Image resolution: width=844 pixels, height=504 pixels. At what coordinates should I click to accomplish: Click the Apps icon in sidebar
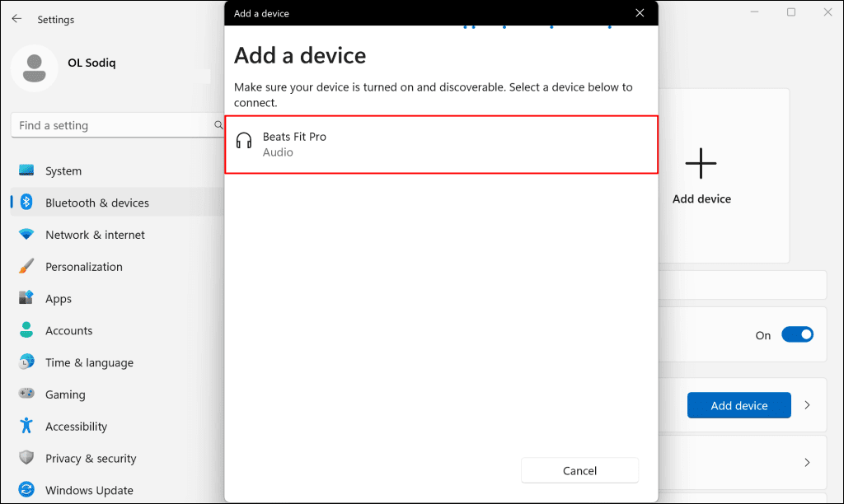(26, 298)
